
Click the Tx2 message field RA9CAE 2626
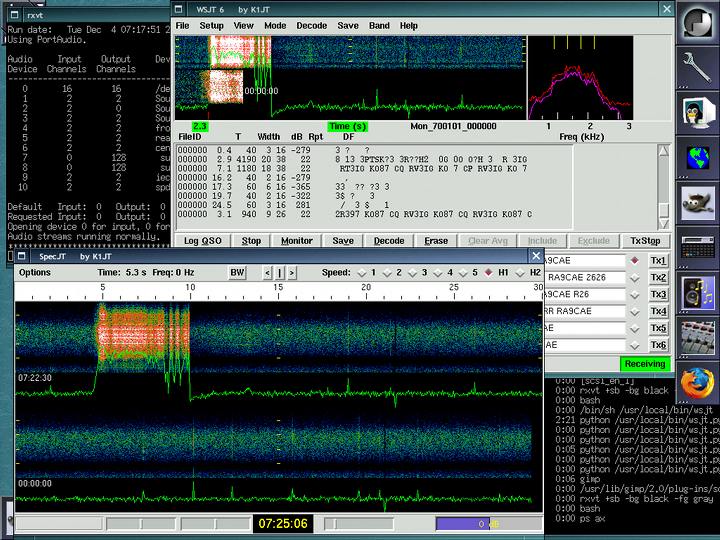pyautogui.click(x=585, y=278)
